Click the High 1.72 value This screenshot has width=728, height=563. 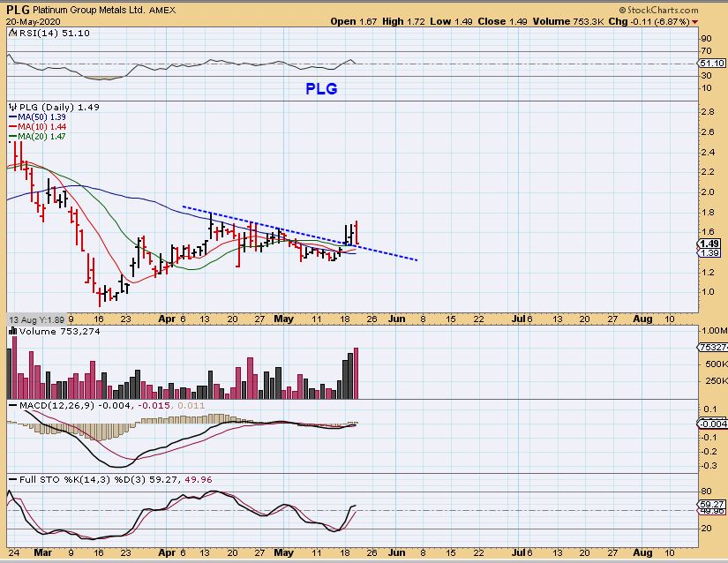coord(403,21)
